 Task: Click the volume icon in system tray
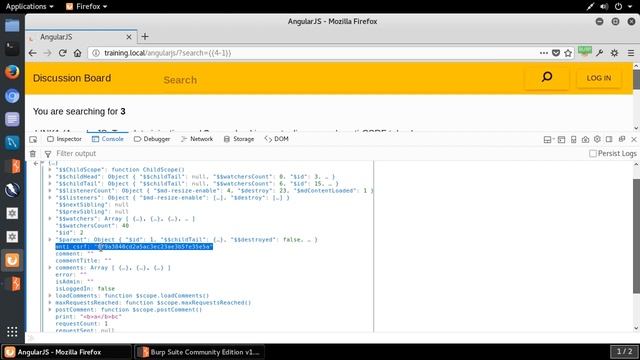[604, 7]
